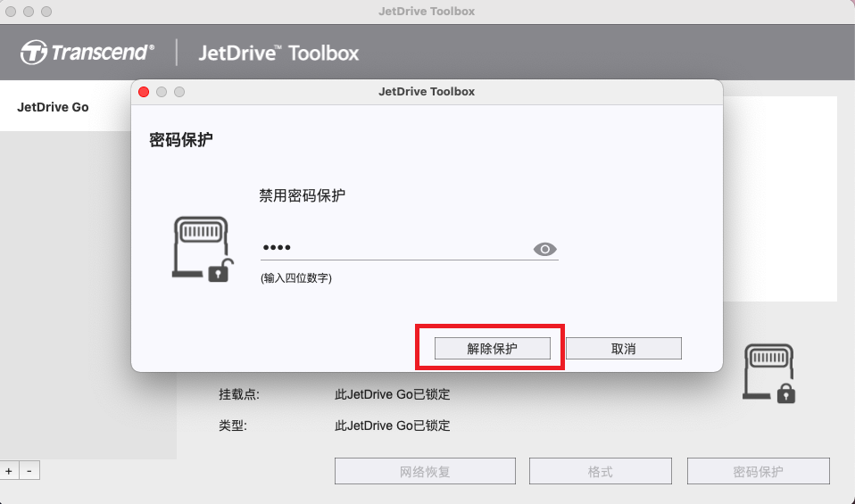Image resolution: width=855 pixels, height=504 pixels.
Task: Click the Transcend logo in header
Action: click(x=87, y=53)
